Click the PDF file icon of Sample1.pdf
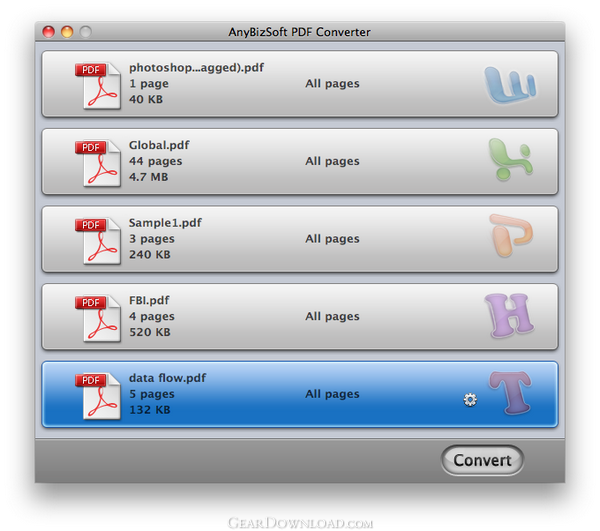The width and height of the screenshot is (600, 531). (98, 241)
